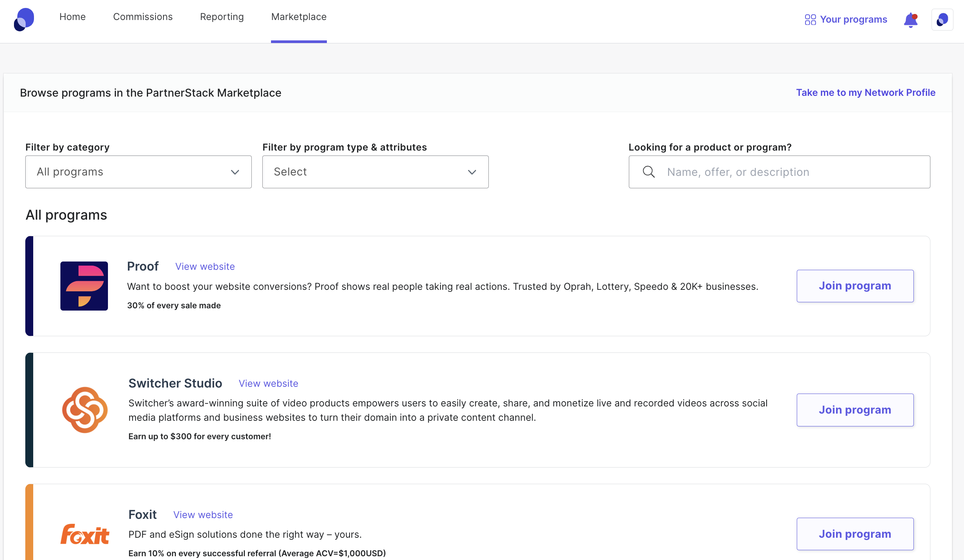Click the 'Filter by category' label
Image resolution: width=964 pixels, height=560 pixels.
[67, 147]
